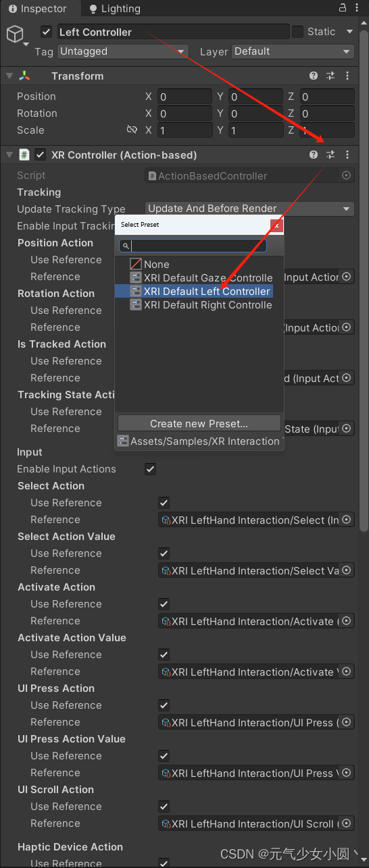Open the Layer dropdown showing Default

293,51
